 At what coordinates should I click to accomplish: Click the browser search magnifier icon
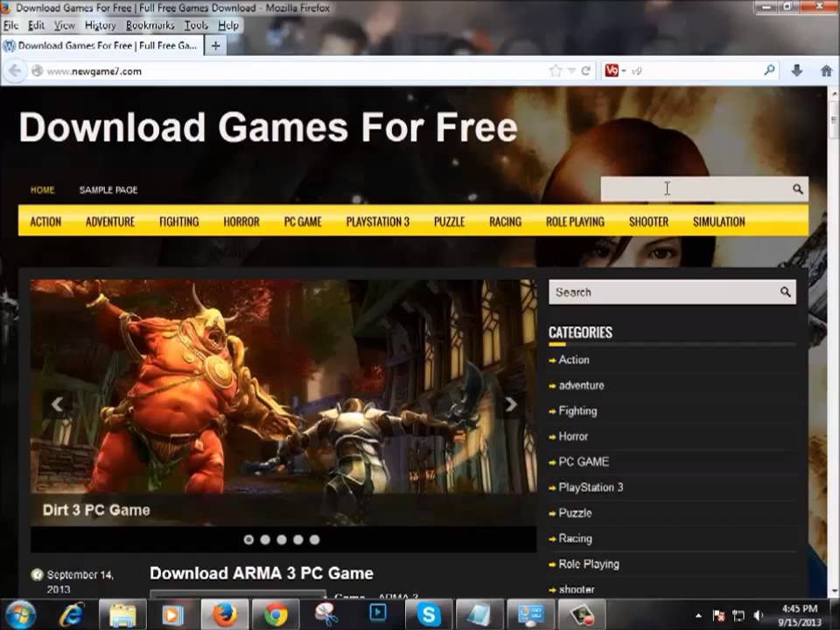point(769,70)
